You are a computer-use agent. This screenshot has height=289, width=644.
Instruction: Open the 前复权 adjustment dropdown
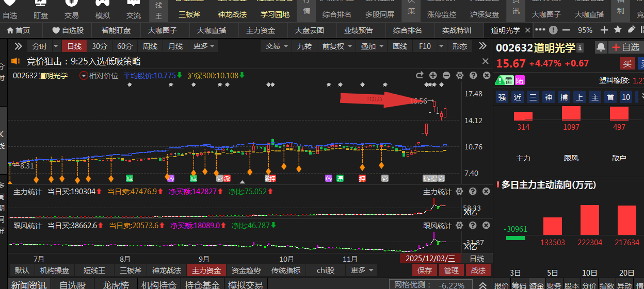tap(337, 46)
